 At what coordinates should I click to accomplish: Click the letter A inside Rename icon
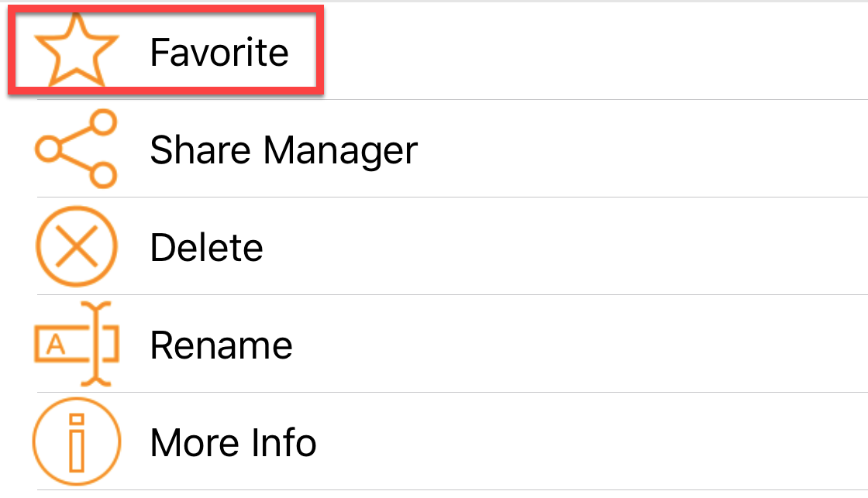56,345
